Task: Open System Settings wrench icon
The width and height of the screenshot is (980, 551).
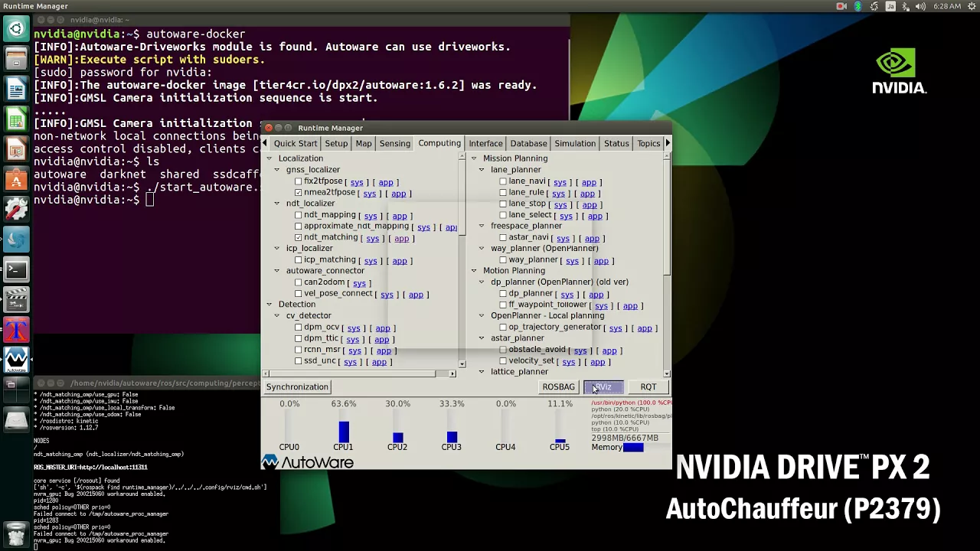Action: pyautogui.click(x=16, y=208)
